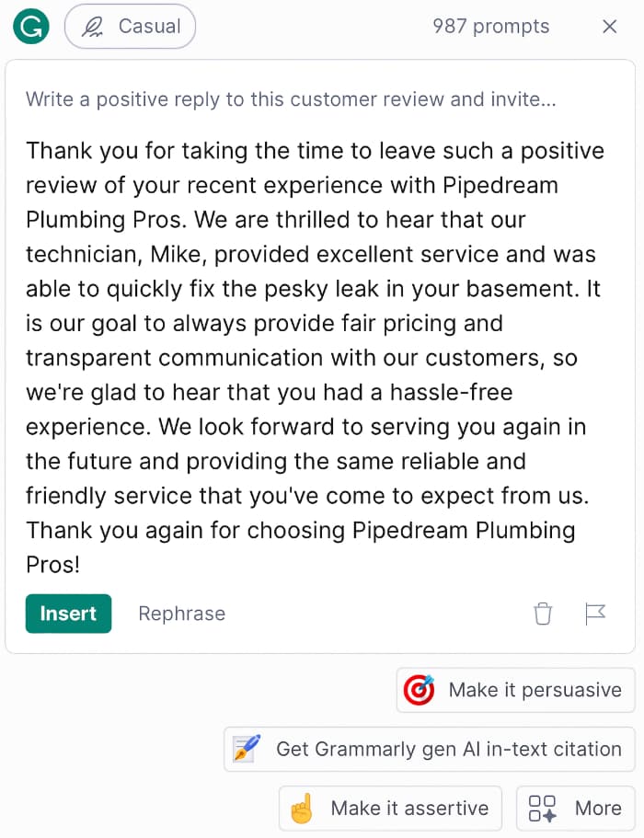
Task: Expand More suggestion options
Action: [x=575, y=808]
